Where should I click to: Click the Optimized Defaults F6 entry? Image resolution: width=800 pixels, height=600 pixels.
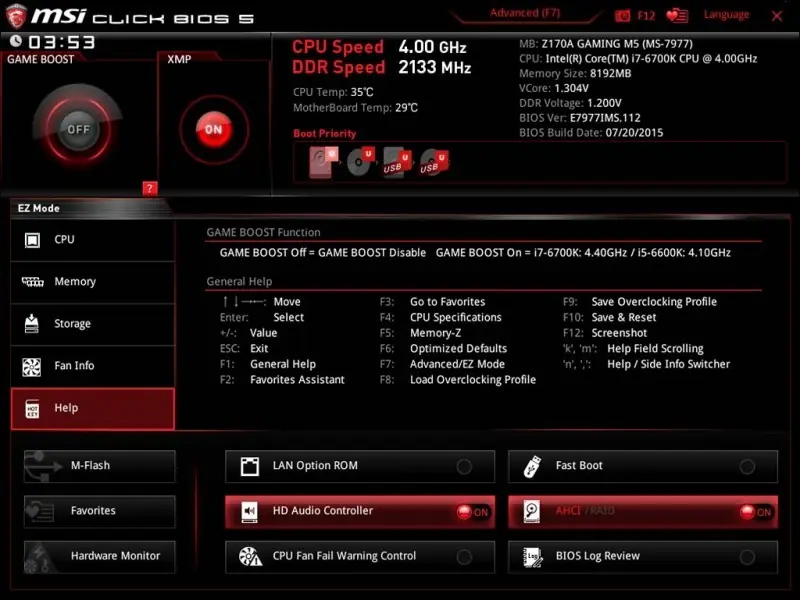(x=443, y=348)
